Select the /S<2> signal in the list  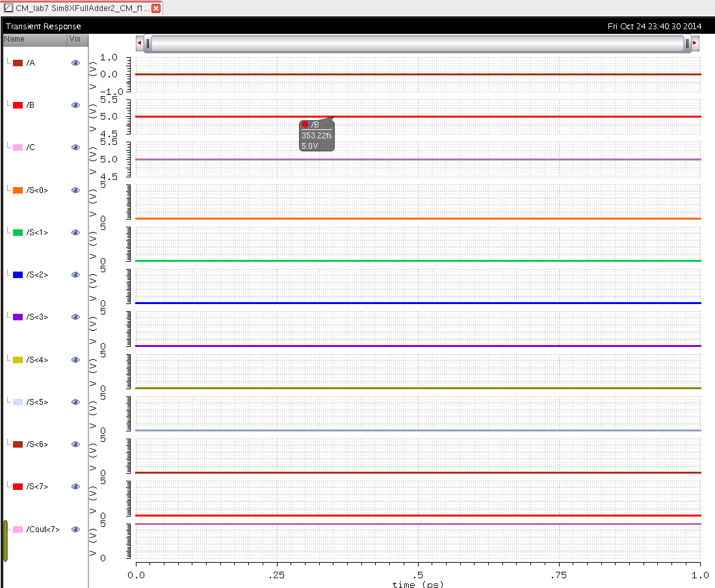pyautogui.click(x=38, y=275)
